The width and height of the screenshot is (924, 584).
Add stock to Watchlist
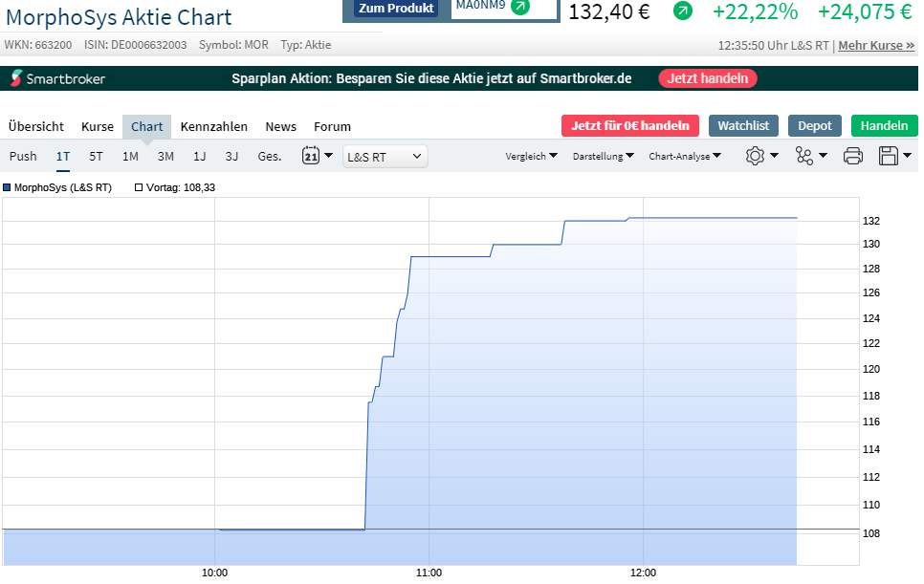743,125
